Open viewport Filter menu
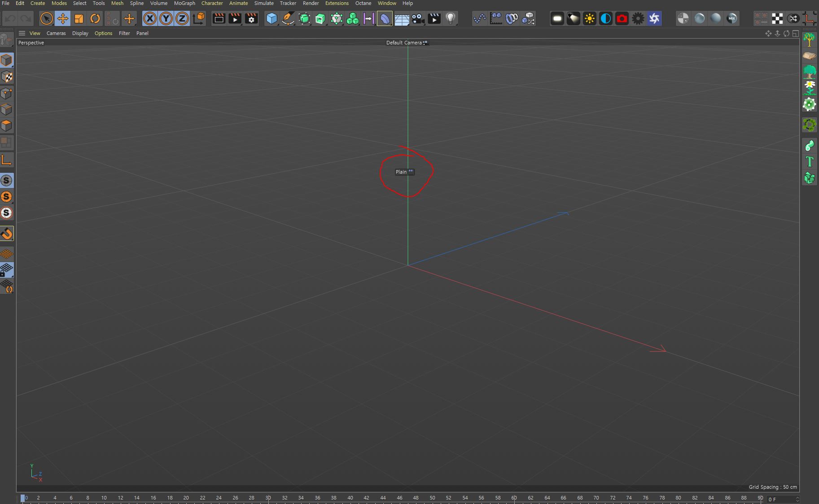819x504 pixels. (124, 33)
